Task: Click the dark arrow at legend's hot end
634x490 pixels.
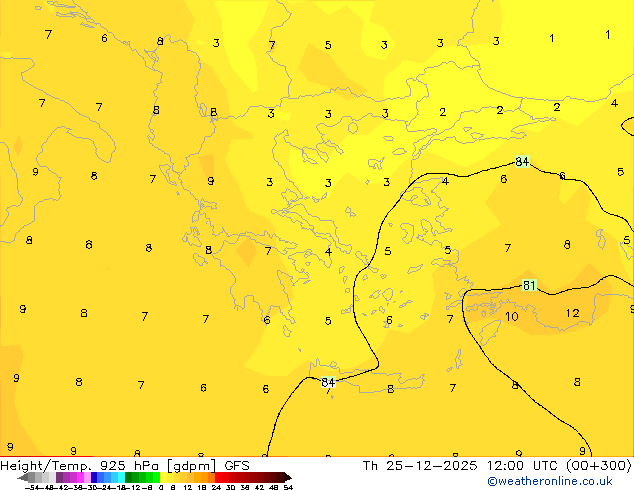Action: (x=288, y=478)
